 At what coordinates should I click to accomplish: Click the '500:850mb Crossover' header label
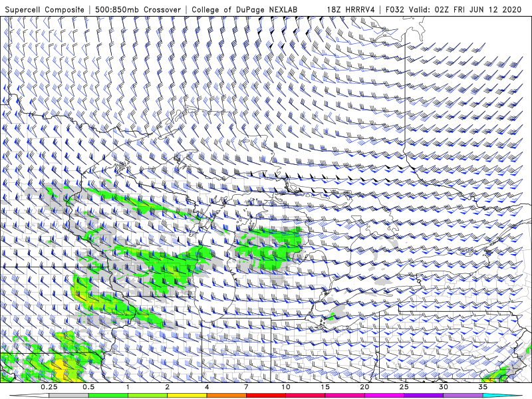tap(138, 9)
